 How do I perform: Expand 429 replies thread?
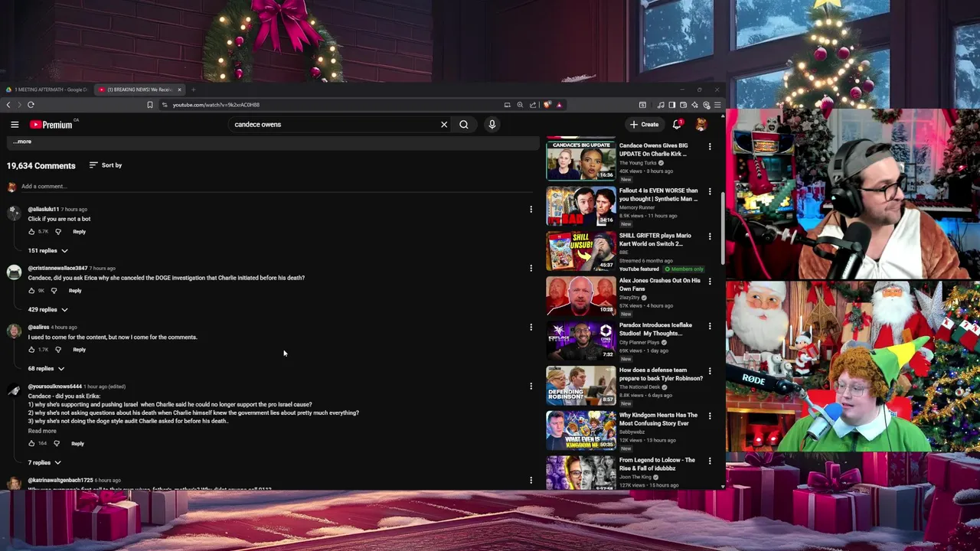tap(48, 310)
